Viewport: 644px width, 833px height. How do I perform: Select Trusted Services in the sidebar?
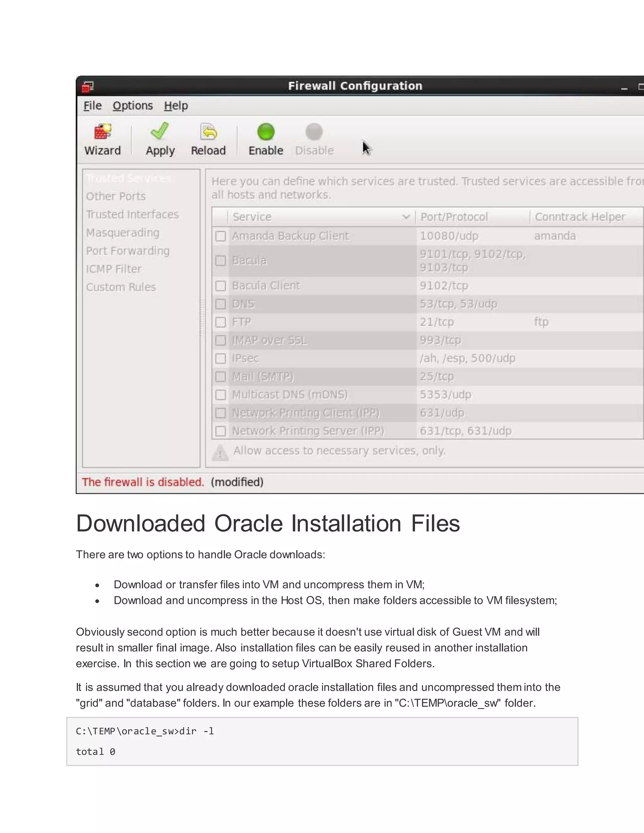click(x=129, y=178)
